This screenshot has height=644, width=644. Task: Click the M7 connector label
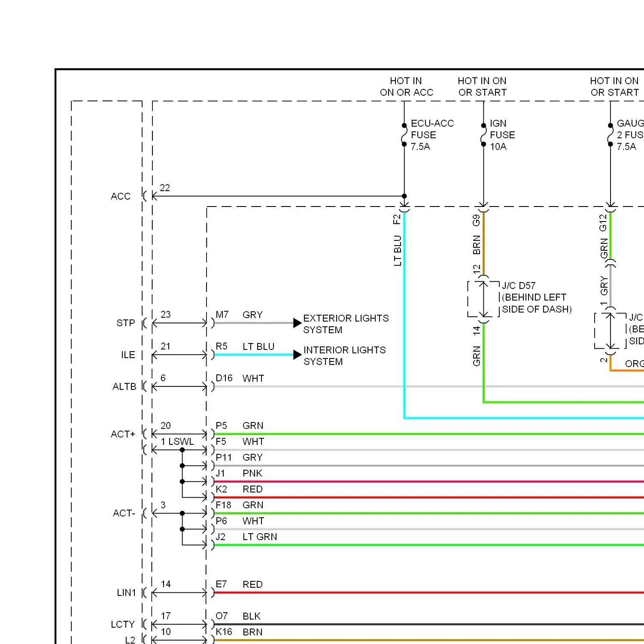(222, 315)
